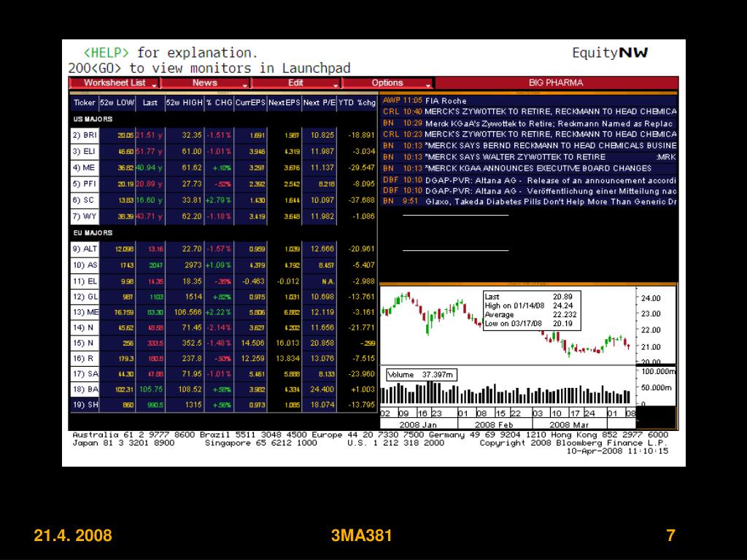Click BRI's 21.51 last price cell

150,135
